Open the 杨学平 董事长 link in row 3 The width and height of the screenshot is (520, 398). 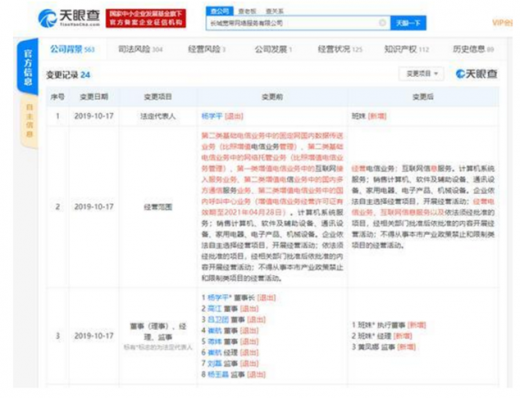[x=219, y=297]
